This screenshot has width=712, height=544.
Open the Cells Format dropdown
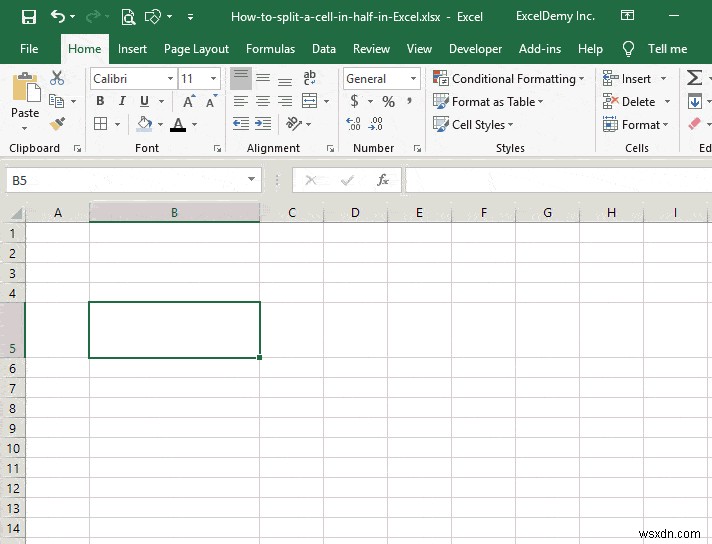pos(635,124)
